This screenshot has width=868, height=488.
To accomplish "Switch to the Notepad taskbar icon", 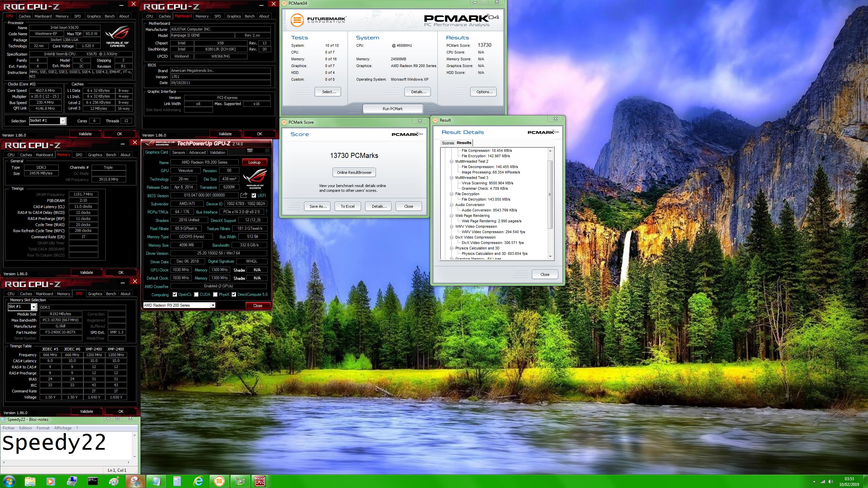I will (x=156, y=481).
